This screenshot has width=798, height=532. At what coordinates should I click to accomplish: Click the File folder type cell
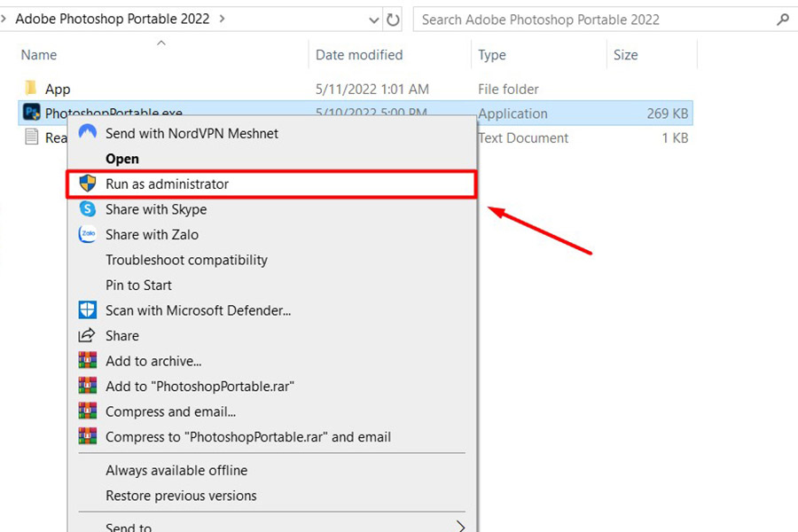click(508, 89)
